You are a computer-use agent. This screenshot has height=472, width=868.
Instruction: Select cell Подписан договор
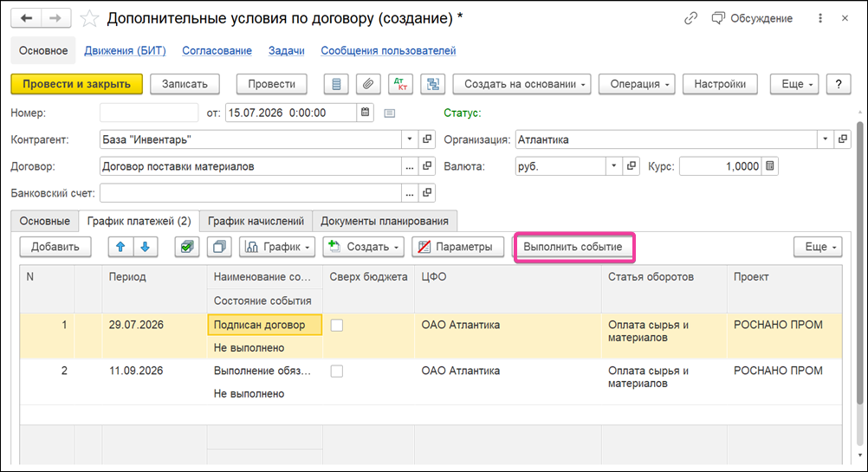[x=264, y=325]
